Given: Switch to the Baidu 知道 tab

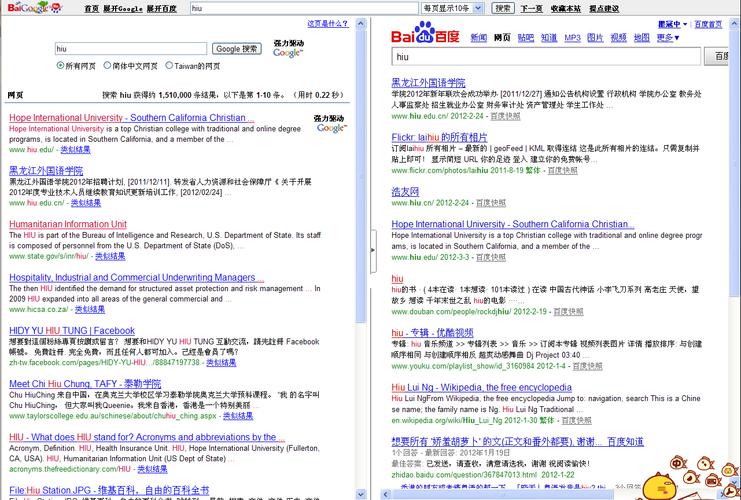Looking at the screenshot, I should tap(549, 38).
